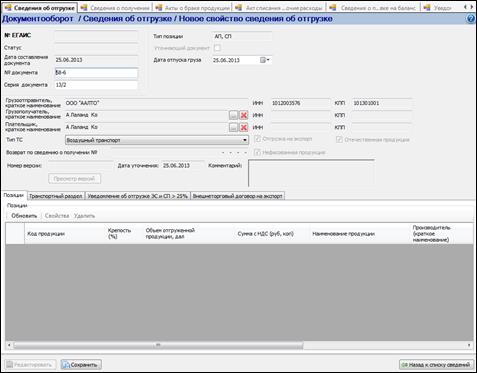Sort by Крепость (%) column header
The image size is (477, 373).
point(124,234)
